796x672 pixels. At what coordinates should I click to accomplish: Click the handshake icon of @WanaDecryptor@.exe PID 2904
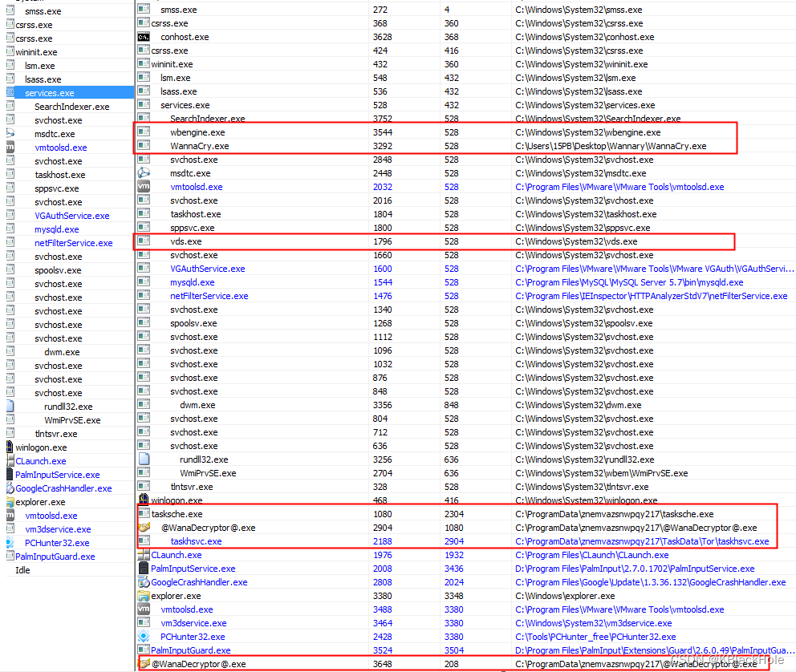(144, 528)
